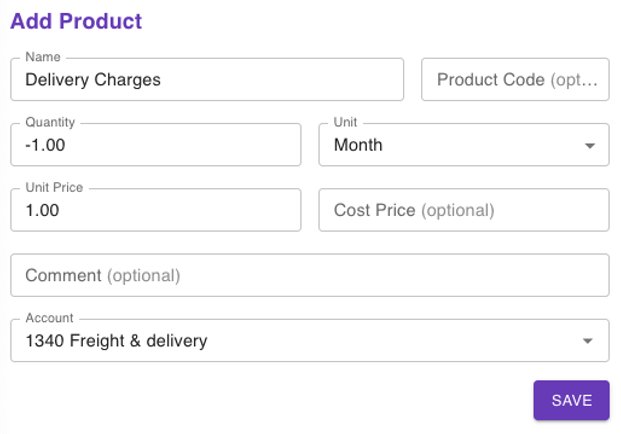The height and width of the screenshot is (434, 621).
Task: Click the '1340 Freight & delivery' value
Action: pos(116,341)
